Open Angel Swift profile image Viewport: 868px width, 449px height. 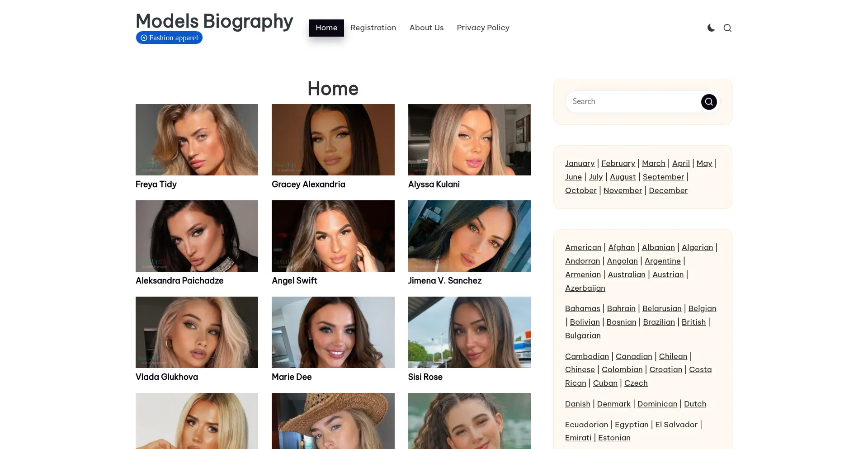pos(333,236)
